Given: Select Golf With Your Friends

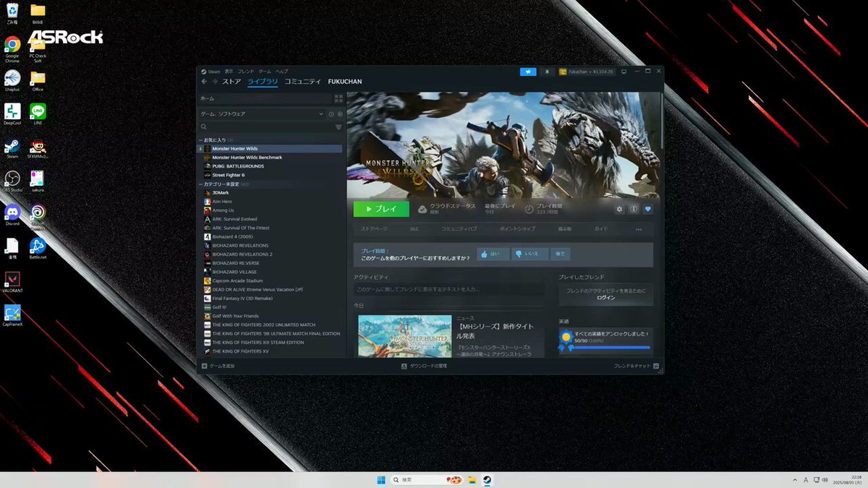Looking at the screenshot, I should tap(235, 316).
